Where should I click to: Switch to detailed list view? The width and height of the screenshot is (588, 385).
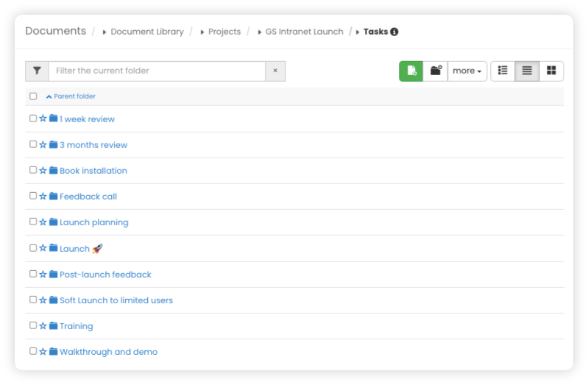click(503, 71)
